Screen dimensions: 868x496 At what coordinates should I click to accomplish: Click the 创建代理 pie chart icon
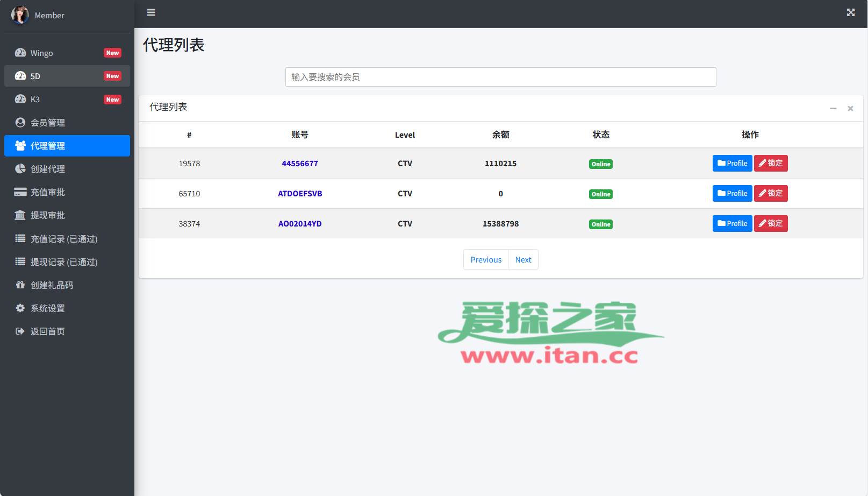[x=20, y=168]
